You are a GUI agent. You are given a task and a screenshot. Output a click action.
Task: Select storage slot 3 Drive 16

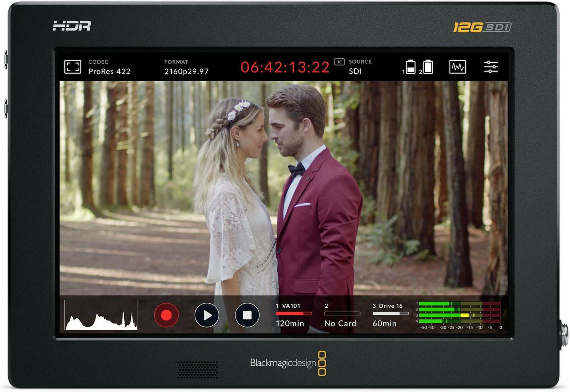coord(390,315)
